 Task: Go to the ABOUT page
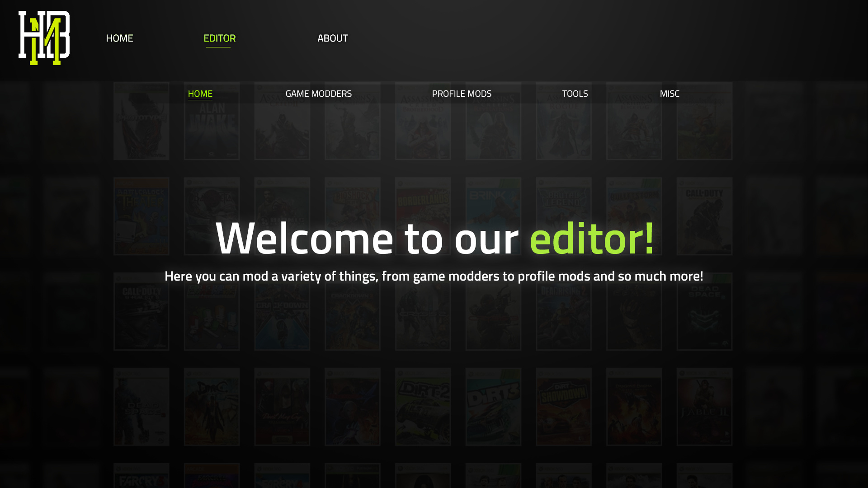pos(332,38)
